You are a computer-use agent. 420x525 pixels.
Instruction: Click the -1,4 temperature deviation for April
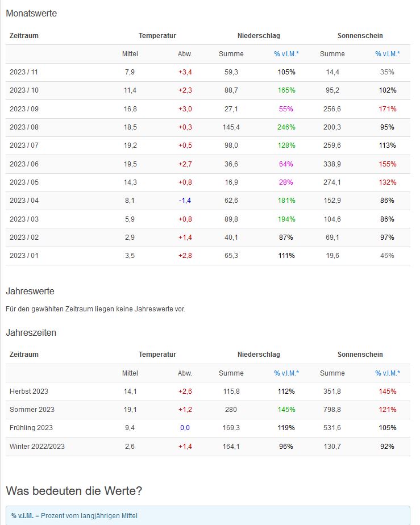click(185, 201)
